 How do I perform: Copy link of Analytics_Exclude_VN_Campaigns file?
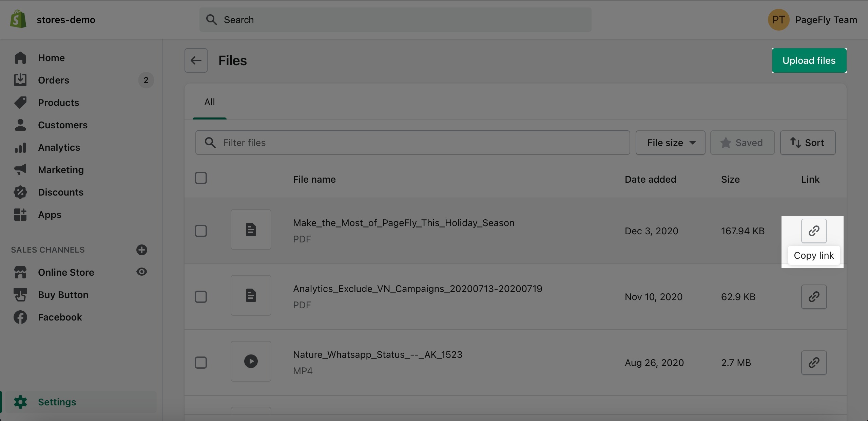[x=814, y=297]
